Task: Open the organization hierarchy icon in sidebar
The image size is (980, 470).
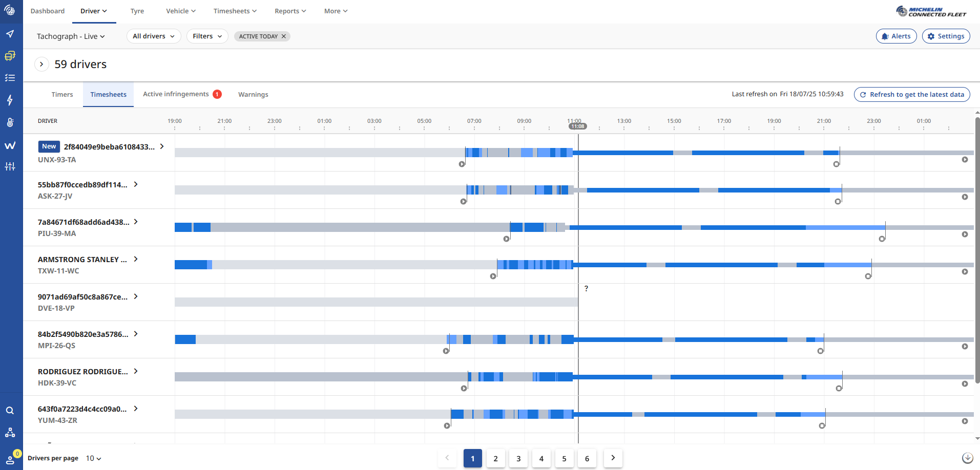Action: click(10, 433)
